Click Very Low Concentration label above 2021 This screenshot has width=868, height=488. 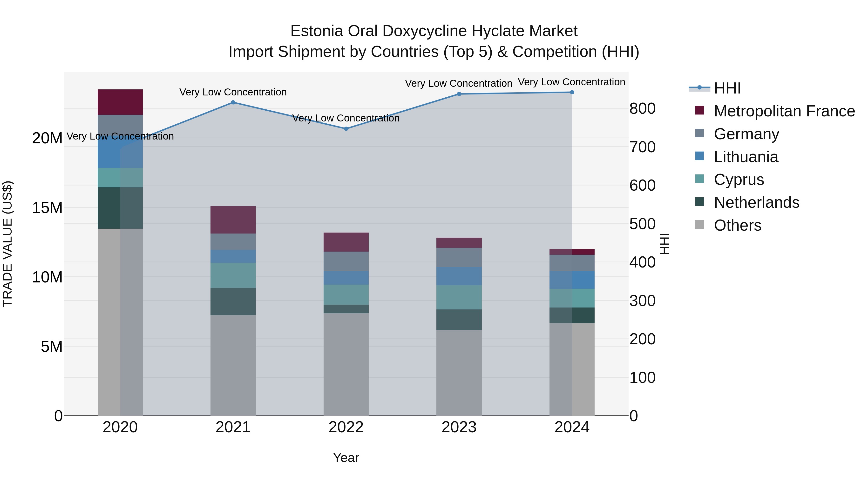point(233,92)
